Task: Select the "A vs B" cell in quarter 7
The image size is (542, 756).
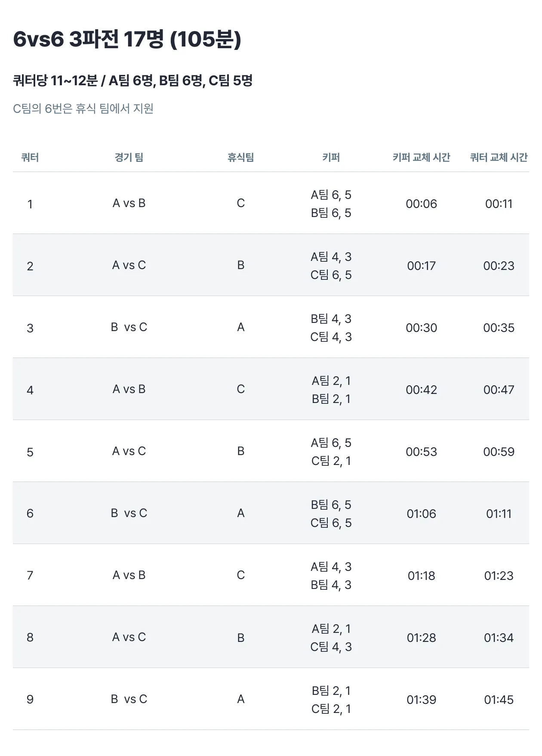Action: (x=129, y=575)
